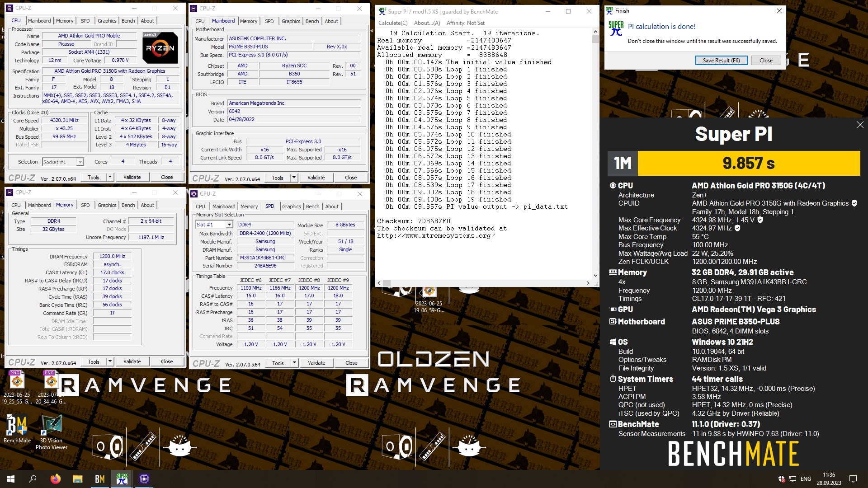Open About...(A) menu in Super PI
This screenshot has height=488, width=868.
(x=427, y=23)
